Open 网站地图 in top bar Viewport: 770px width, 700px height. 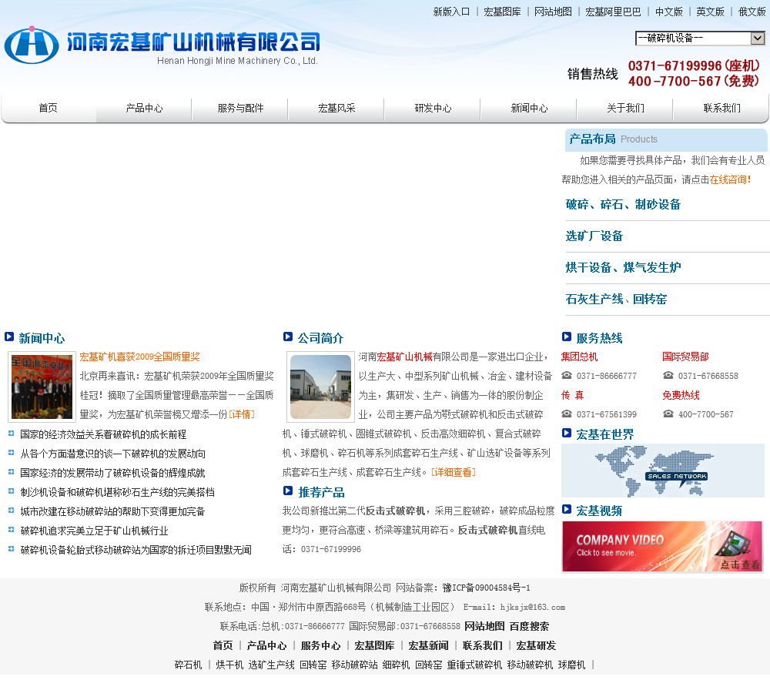(x=553, y=12)
